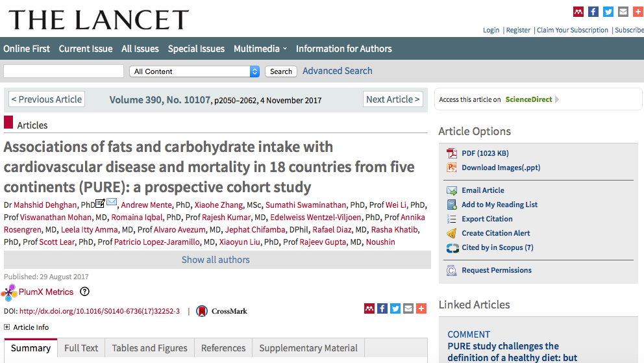Click the Create Citation Alert bell icon

click(x=452, y=233)
